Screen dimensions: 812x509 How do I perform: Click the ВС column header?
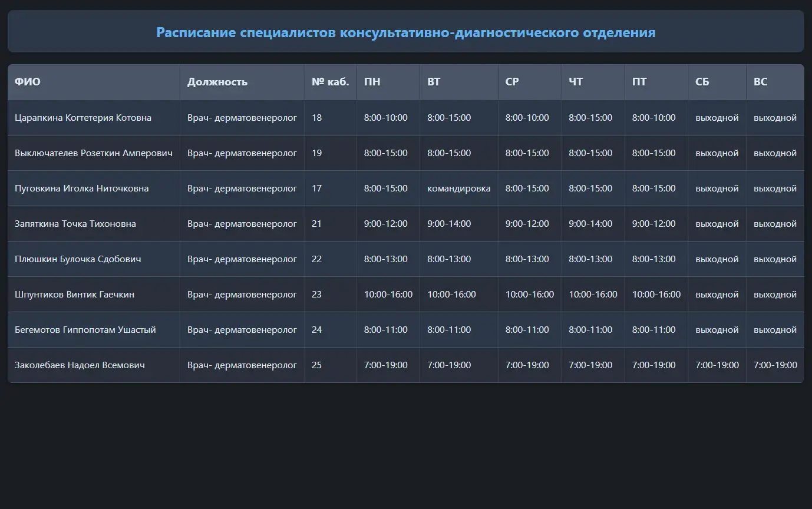coord(761,82)
